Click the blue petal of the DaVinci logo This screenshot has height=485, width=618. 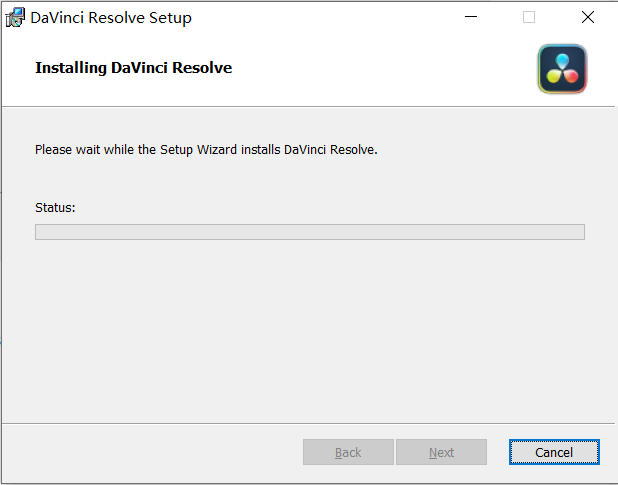point(562,60)
